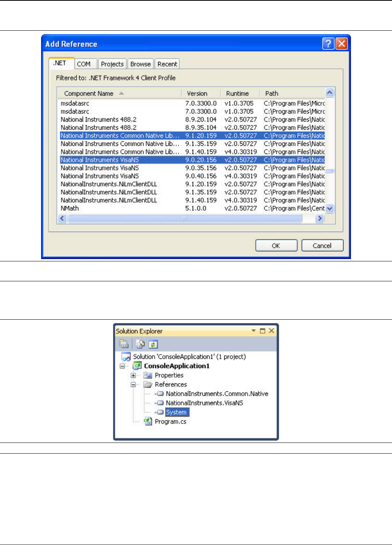392x545 pixels.
Task: Click the C# project icon beside ConsoleApplication1
Action: click(x=137, y=366)
